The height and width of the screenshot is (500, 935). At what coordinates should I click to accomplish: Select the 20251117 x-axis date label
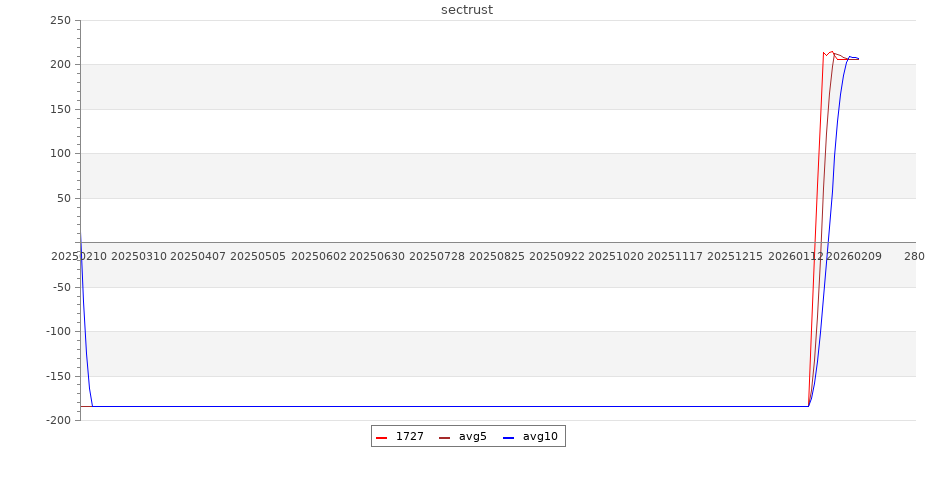(x=675, y=256)
